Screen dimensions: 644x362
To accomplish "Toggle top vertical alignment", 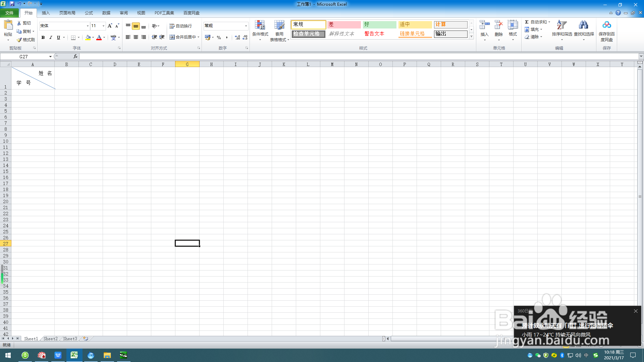I will (x=128, y=26).
